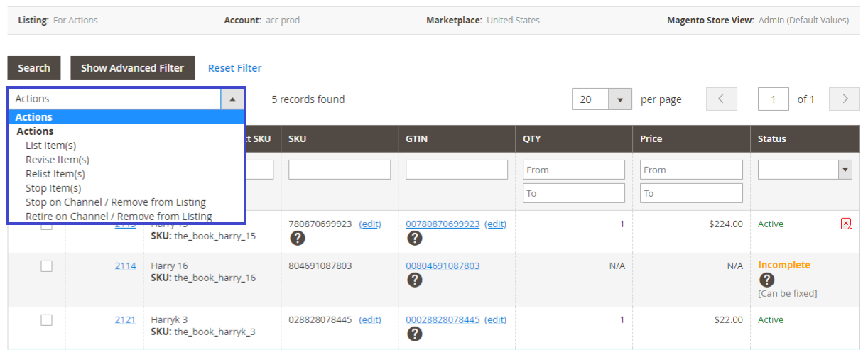
Task: Tick checkbox for Harry 16 row
Action: coord(46,266)
